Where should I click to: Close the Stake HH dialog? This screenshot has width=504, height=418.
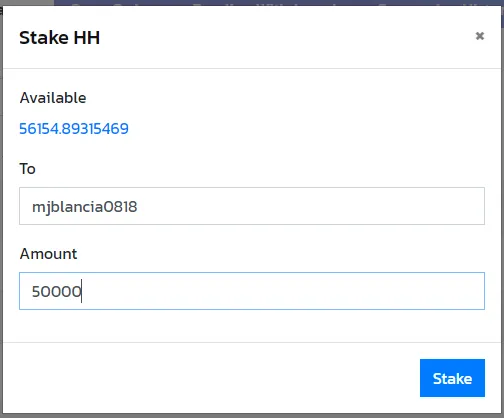[479, 36]
